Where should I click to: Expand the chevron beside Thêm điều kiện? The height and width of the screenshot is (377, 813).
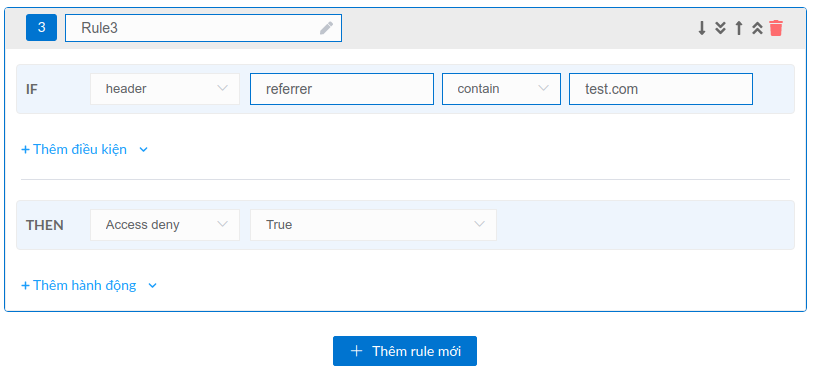coord(144,150)
